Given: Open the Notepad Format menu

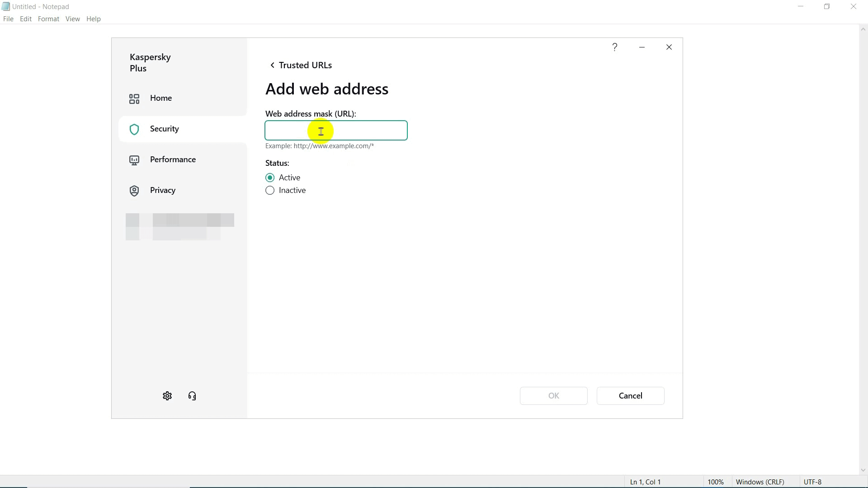Looking at the screenshot, I should coord(48,19).
